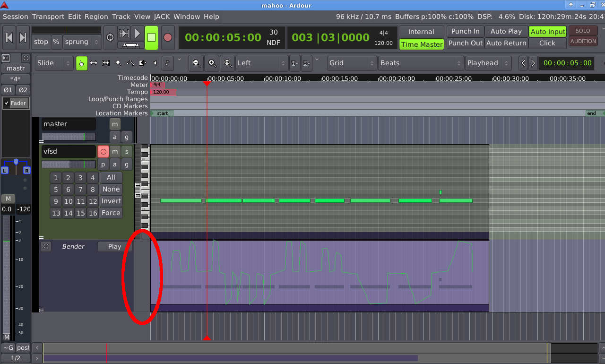
Task: Click the record button in transport
Action: tap(167, 37)
